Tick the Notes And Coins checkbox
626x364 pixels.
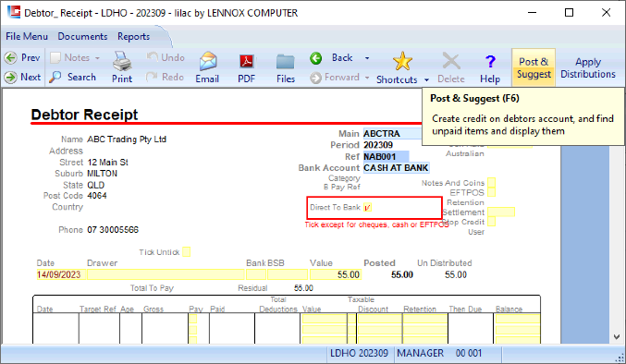click(x=491, y=183)
